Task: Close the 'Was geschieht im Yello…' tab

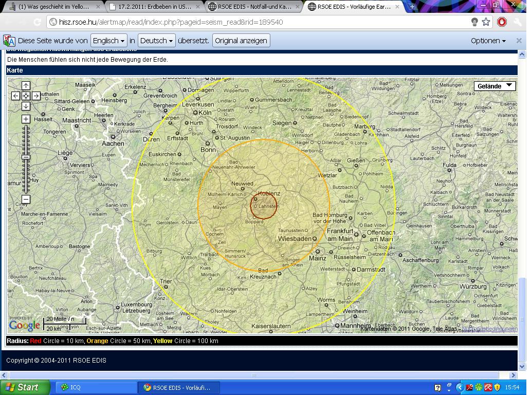Action: (x=98, y=7)
